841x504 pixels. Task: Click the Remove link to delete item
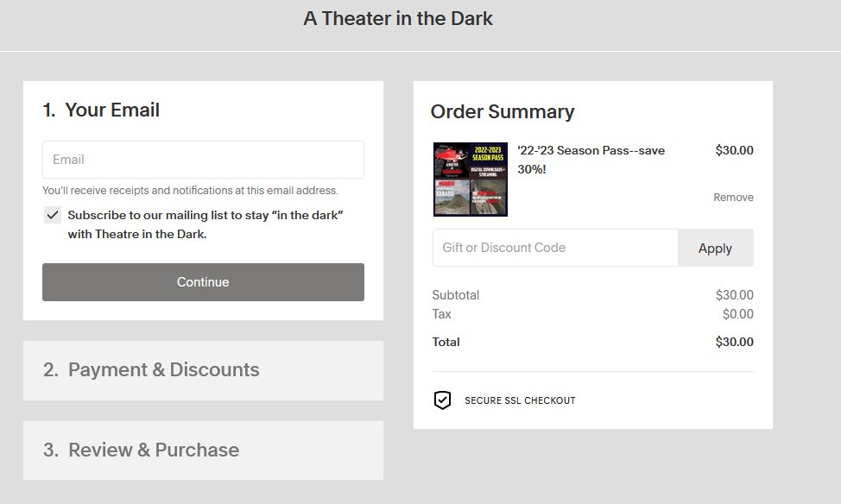point(733,197)
